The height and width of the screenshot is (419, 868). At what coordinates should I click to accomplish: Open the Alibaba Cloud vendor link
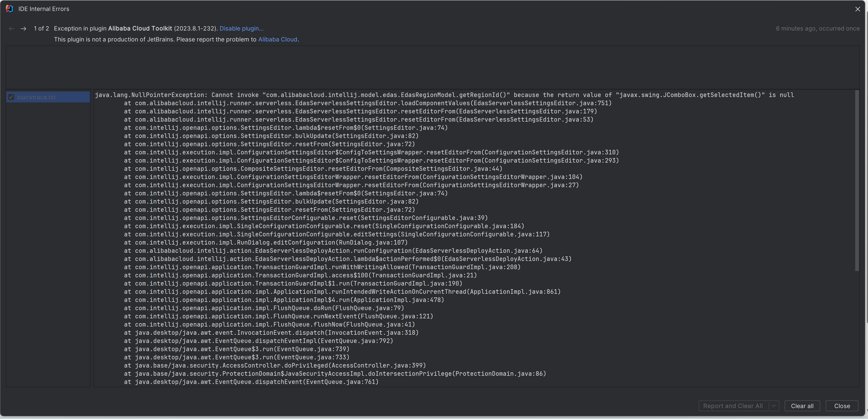click(x=278, y=39)
